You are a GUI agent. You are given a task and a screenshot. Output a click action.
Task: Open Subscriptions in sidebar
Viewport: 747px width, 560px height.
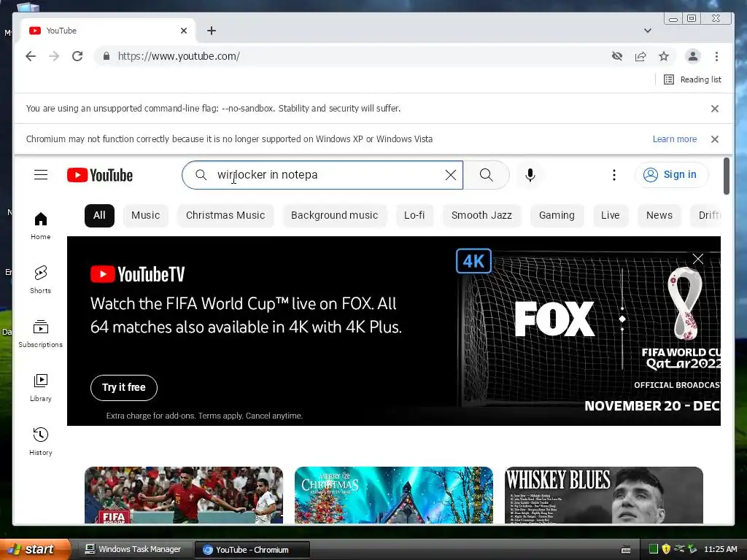coord(41,334)
